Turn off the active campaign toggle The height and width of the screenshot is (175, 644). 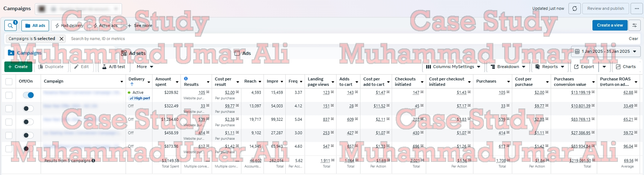28,95
